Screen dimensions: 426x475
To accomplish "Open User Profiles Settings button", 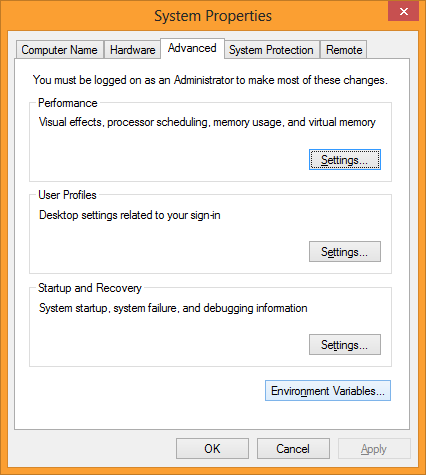I will point(345,252).
